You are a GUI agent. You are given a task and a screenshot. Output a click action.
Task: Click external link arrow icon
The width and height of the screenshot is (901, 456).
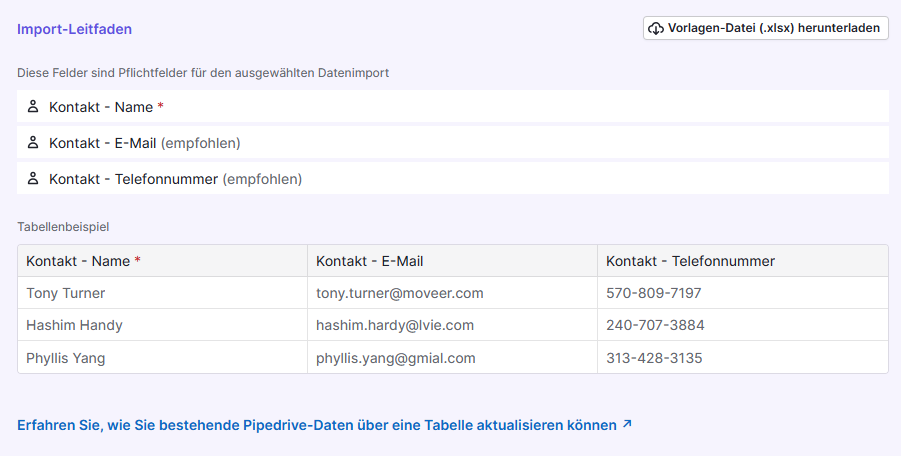pos(627,424)
